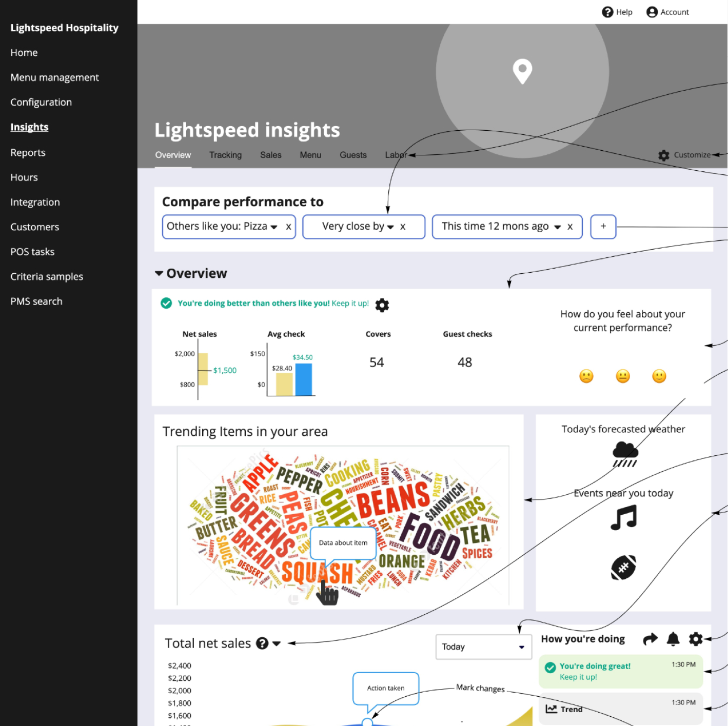Select the sad face emoji

pos(586,376)
